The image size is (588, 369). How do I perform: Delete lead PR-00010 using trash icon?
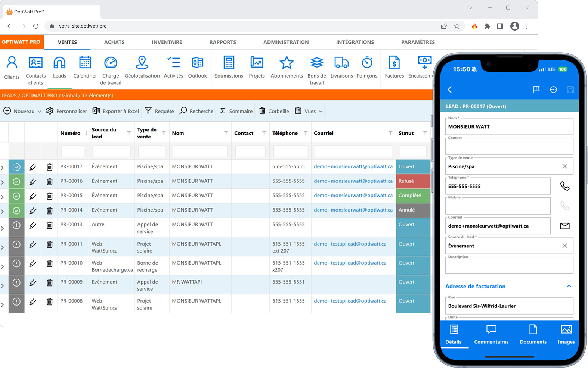tap(49, 263)
